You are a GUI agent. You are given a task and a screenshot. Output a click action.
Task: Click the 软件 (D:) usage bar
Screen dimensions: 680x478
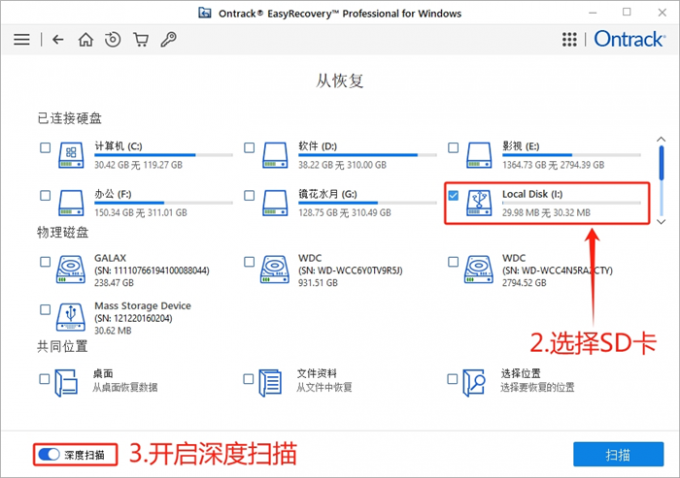coord(367,155)
